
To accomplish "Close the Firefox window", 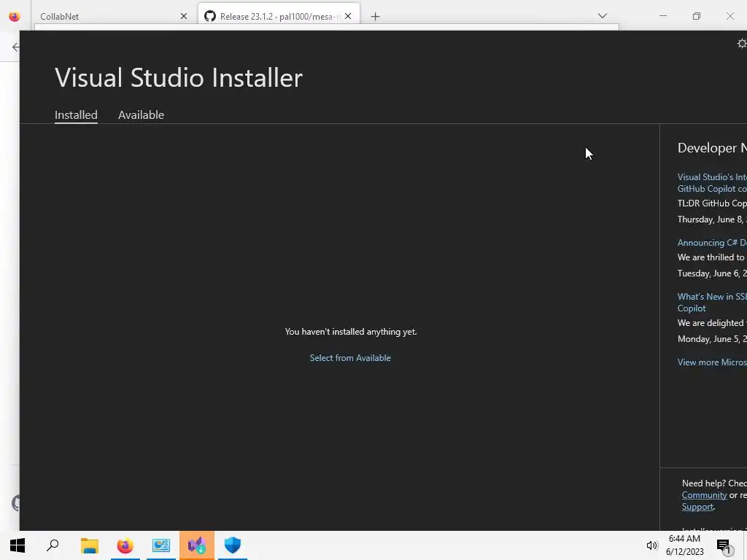I will coord(729,16).
